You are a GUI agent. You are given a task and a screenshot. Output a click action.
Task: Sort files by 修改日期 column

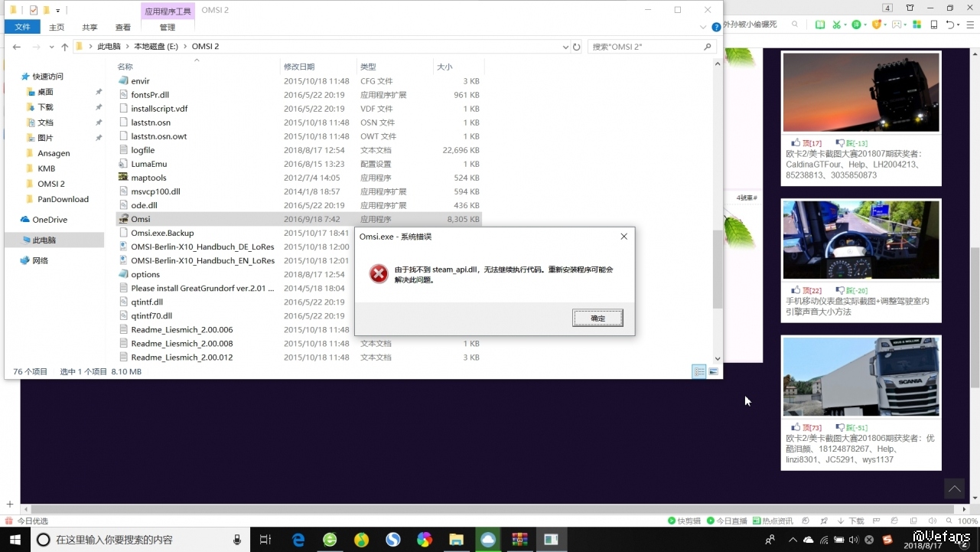pos(298,67)
